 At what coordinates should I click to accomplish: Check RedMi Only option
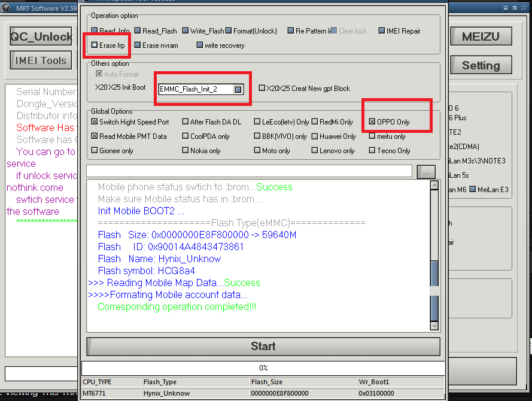tap(315, 121)
